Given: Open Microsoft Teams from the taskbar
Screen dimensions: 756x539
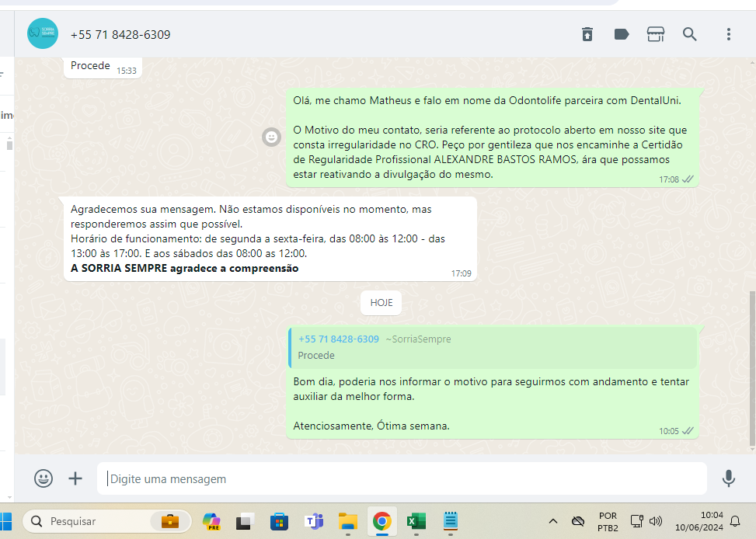Looking at the screenshot, I should point(314,521).
